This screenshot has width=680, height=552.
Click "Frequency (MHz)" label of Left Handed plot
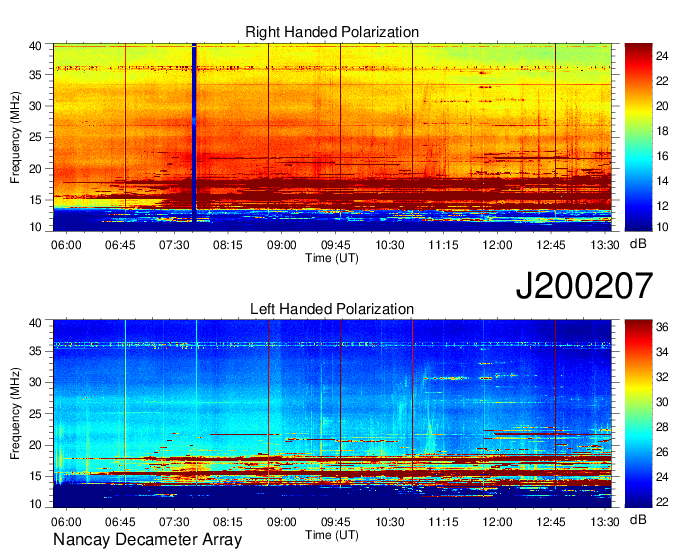pos(15,413)
